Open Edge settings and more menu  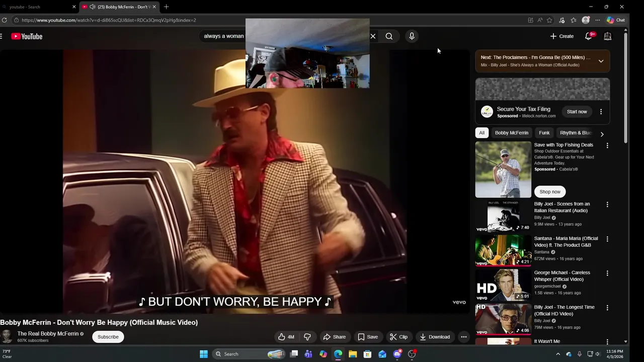[597, 20]
